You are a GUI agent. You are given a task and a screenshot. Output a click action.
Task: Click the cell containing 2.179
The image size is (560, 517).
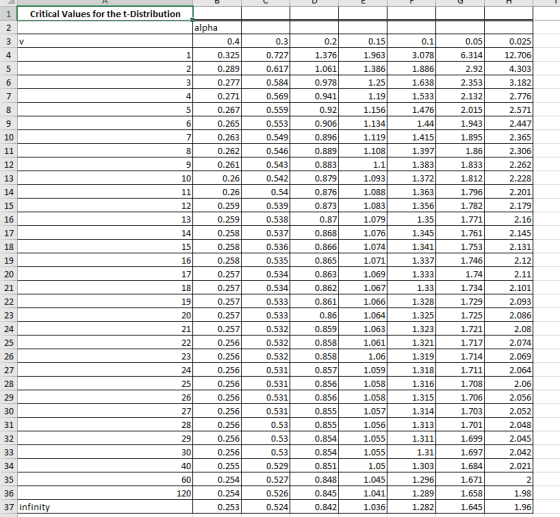[x=509, y=206]
